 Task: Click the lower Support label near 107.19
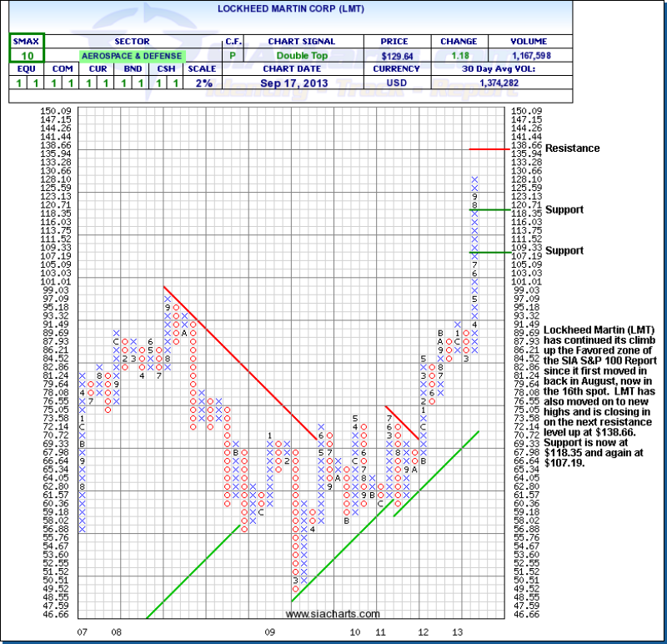click(x=564, y=250)
